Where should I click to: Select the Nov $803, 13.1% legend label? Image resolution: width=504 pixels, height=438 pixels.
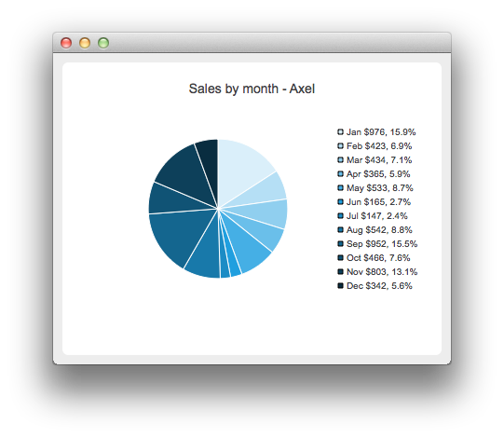click(382, 272)
